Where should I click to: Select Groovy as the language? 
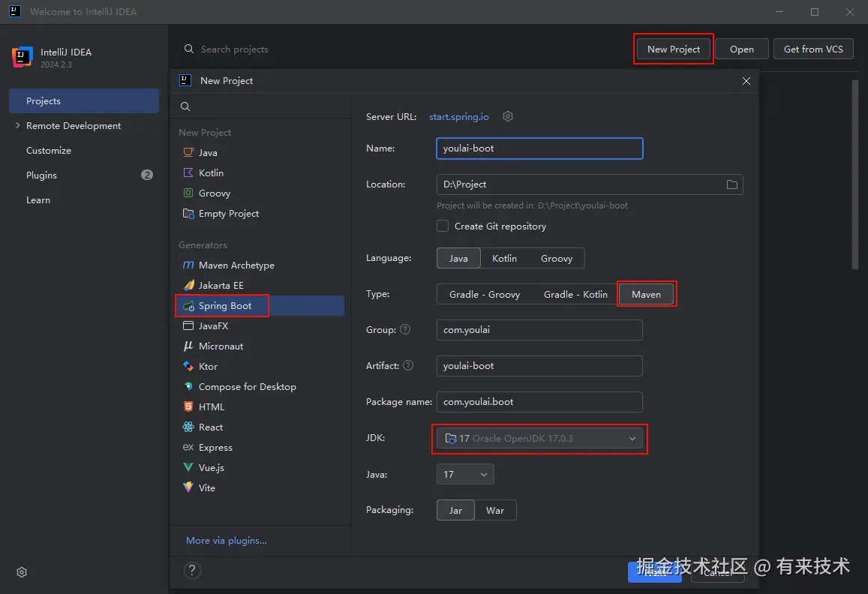(x=557, y=258)
